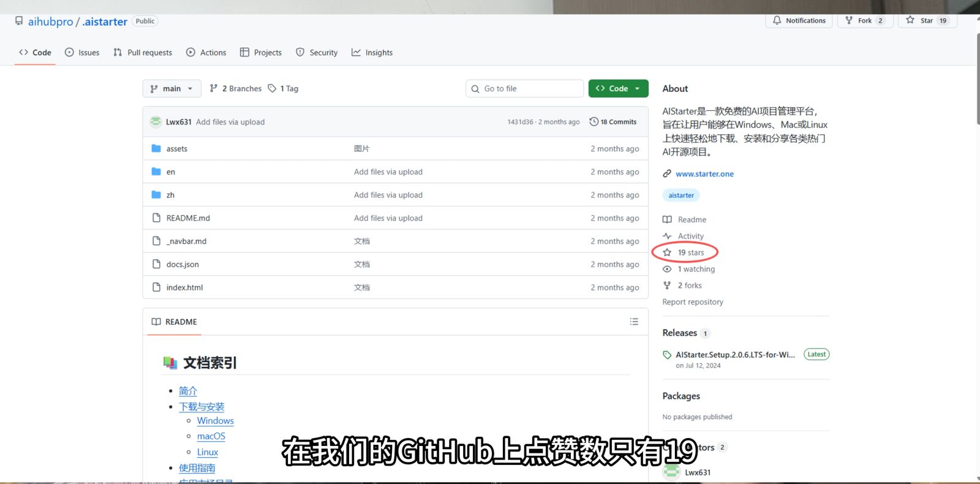This screenshot has width=980, height=484.
Task: Click the aihubpro owner link
Action: pyautogui.click(x=50, y=21)
